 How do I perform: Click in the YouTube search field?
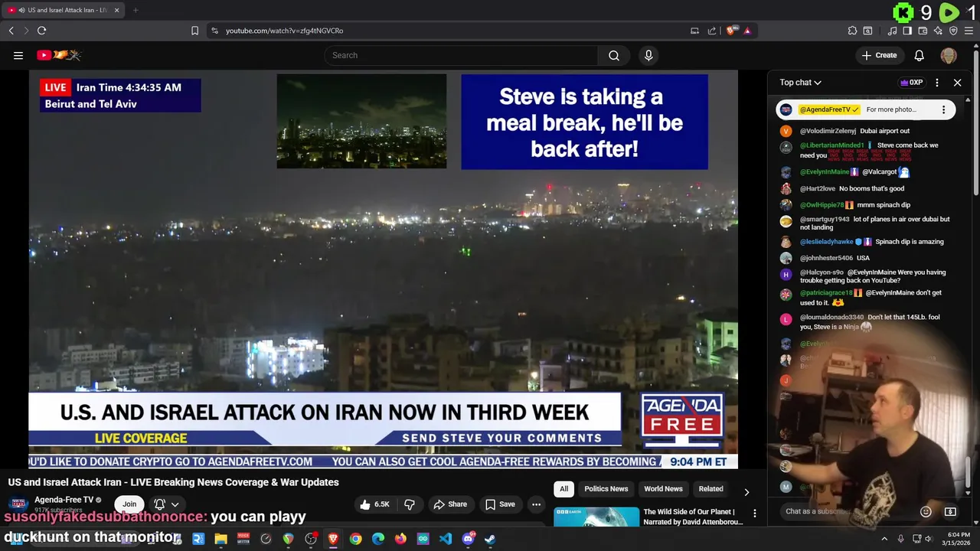pos(461,55)
